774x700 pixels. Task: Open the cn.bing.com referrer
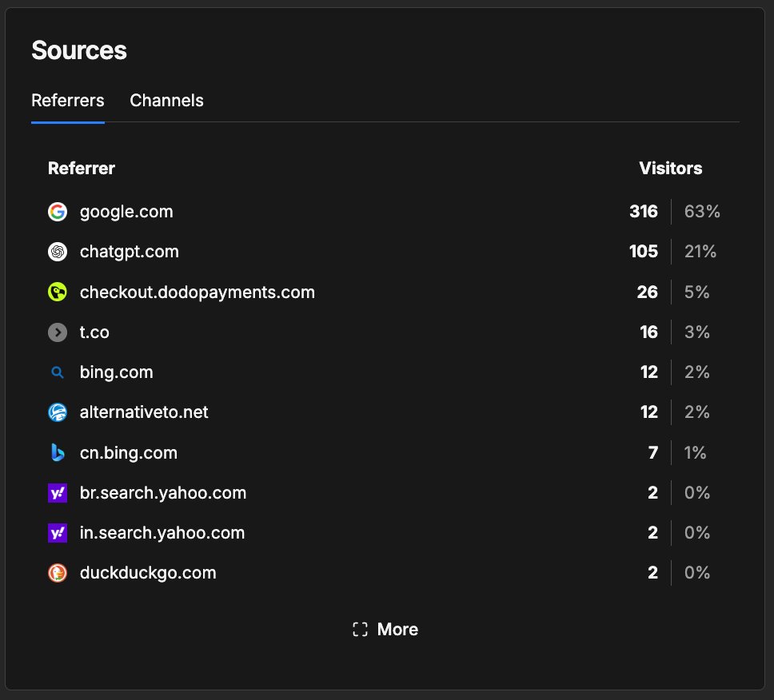tap(129, 453)
